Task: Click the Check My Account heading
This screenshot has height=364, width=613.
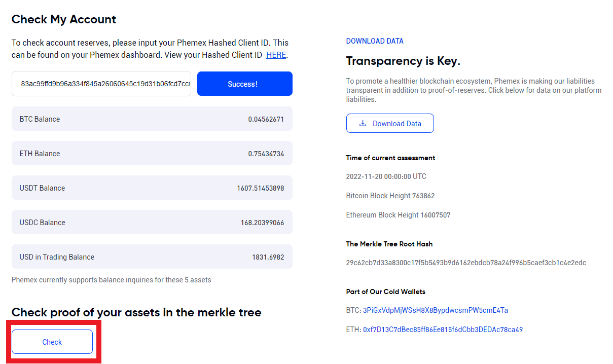Action: [x=64, y=19]
